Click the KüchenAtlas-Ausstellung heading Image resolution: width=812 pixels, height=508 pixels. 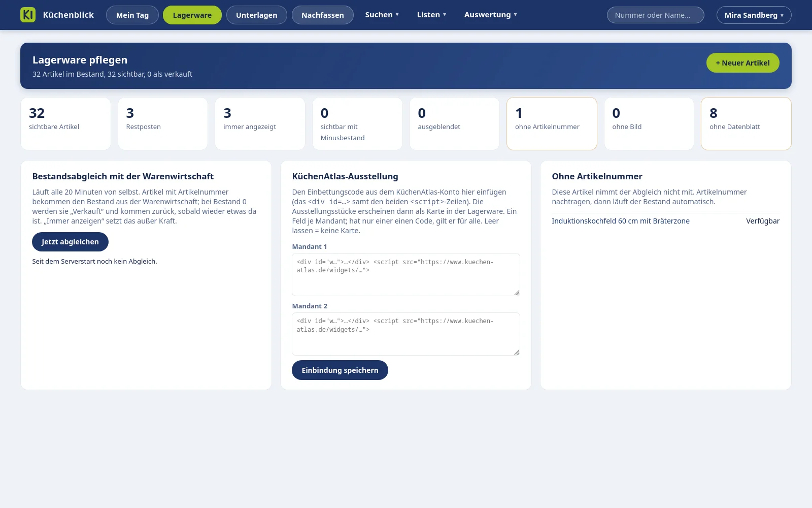(x=345, y=176)
